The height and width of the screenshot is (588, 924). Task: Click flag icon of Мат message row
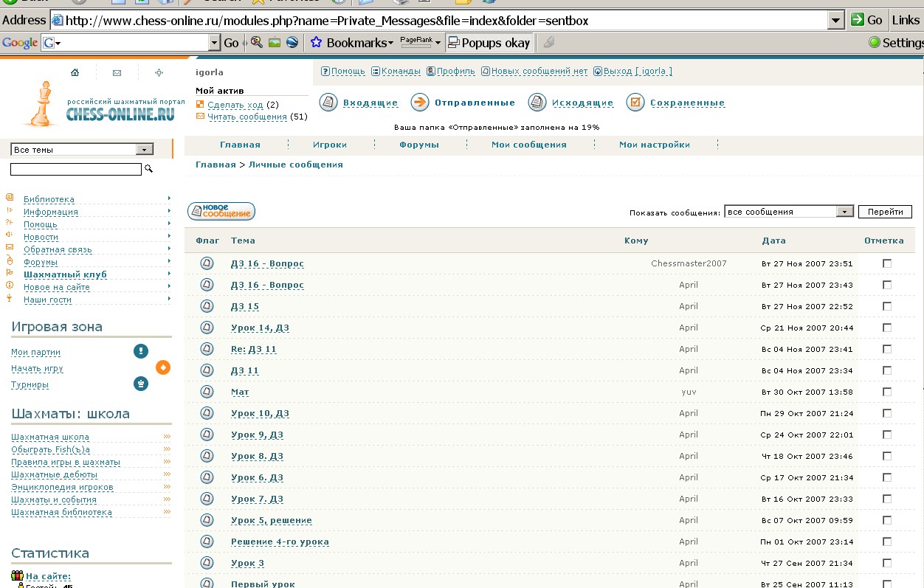point(207,392)
